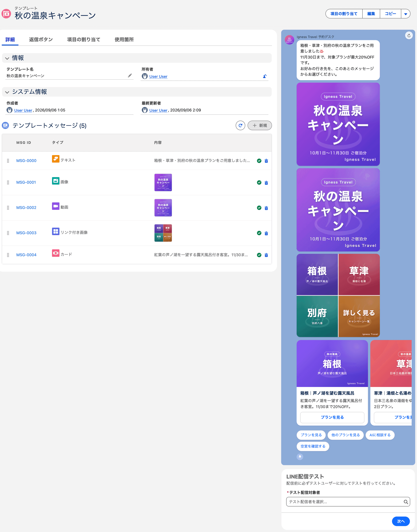Refresh the LINE preview panel
Screen dimensions: 417x532
[409, 36]
